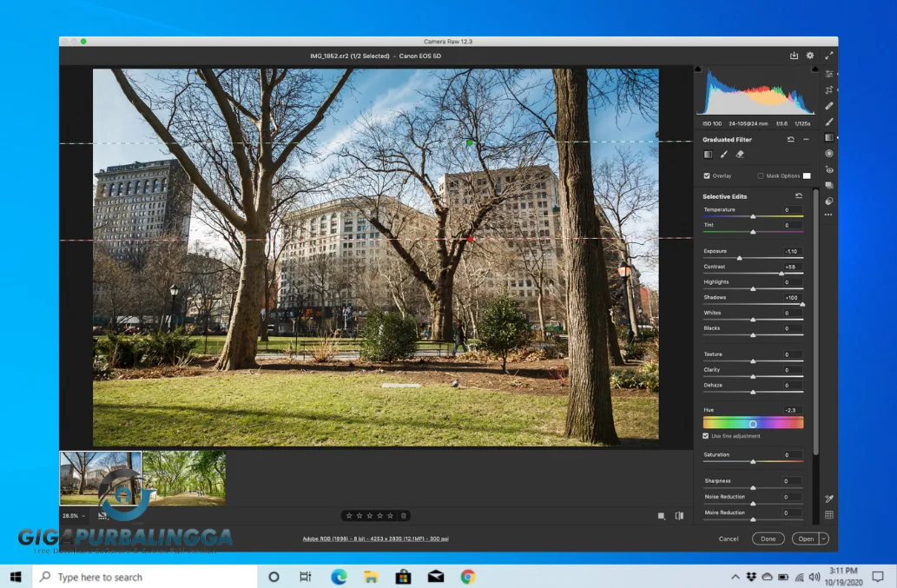Open the dropdown next to Open button
897x588 pixels.
click(823, 538)
